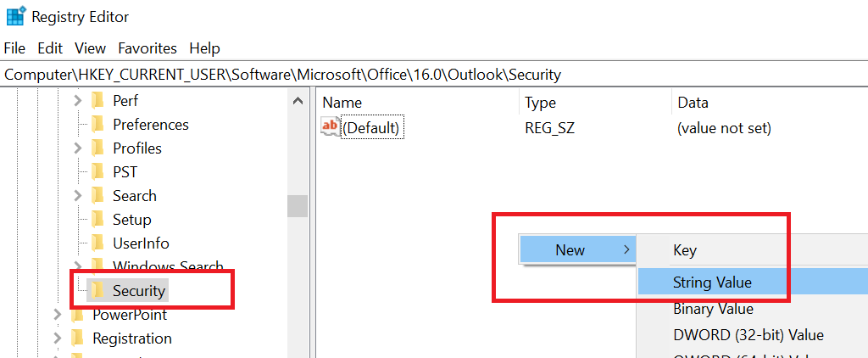
Task: Click the Setup folder icon
Action: (x=98, y=220)
